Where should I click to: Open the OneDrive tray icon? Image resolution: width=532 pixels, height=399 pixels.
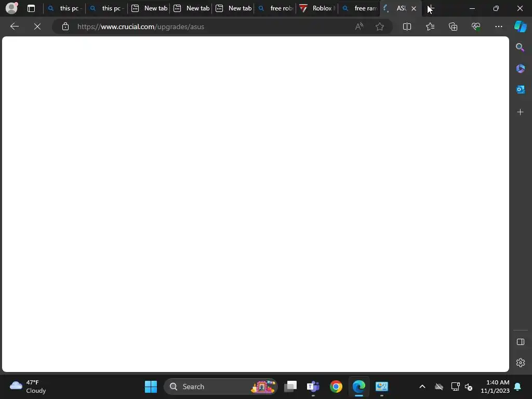tap(438, 387)
